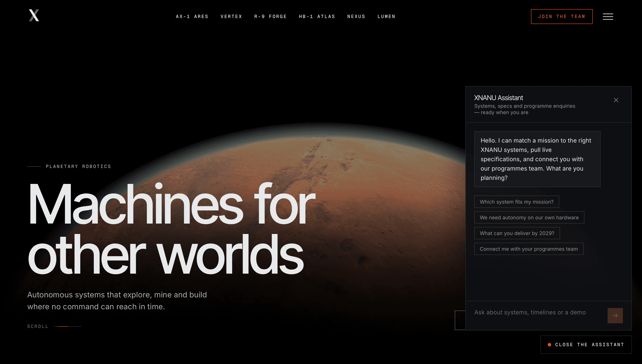
Task: Open LUMEN nav link
Action: [x=386, y=17]
